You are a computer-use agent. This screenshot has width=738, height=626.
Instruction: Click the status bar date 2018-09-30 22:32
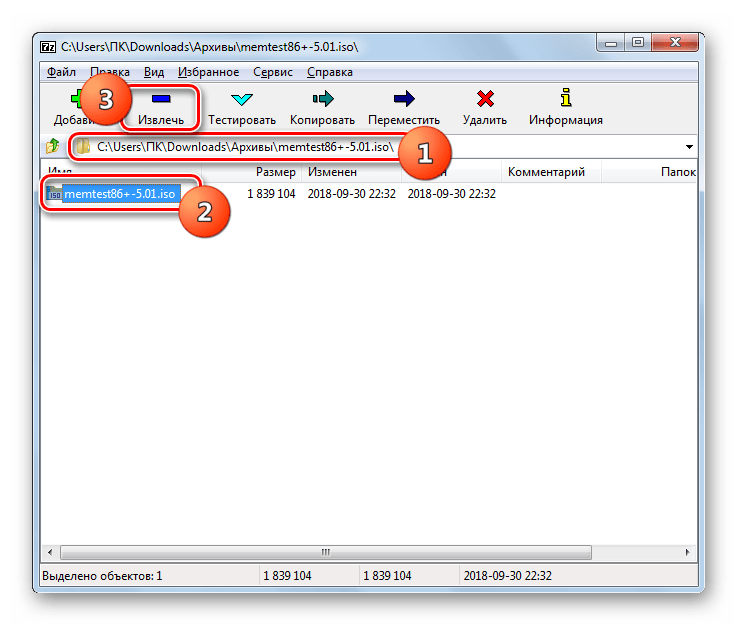[x=507, y=576]
